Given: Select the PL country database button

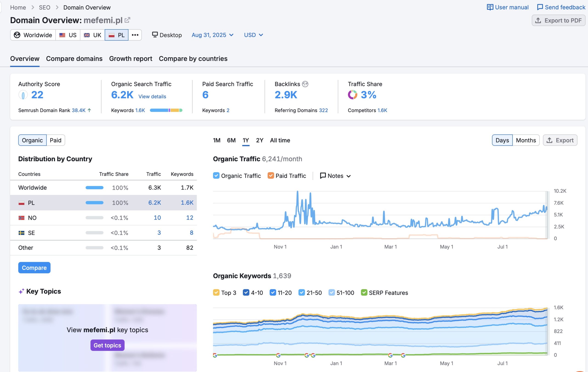Looking at the screenshot, I should click(116, 35).
